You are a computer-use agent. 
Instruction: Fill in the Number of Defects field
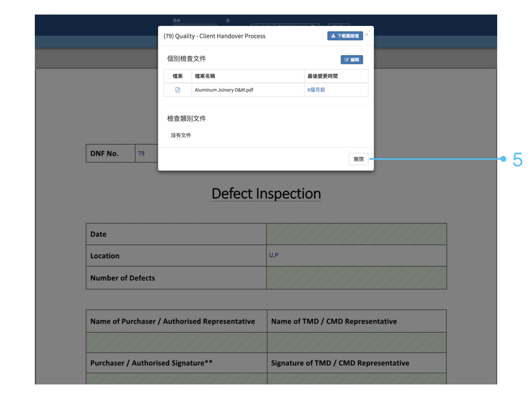point(356,278)
